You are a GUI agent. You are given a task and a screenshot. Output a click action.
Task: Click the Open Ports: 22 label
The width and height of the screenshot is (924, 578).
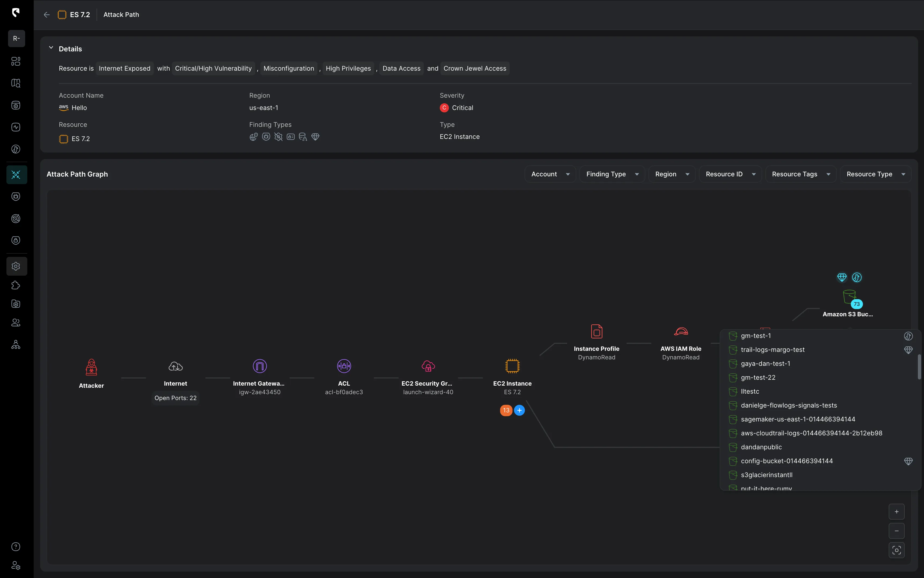175,398
